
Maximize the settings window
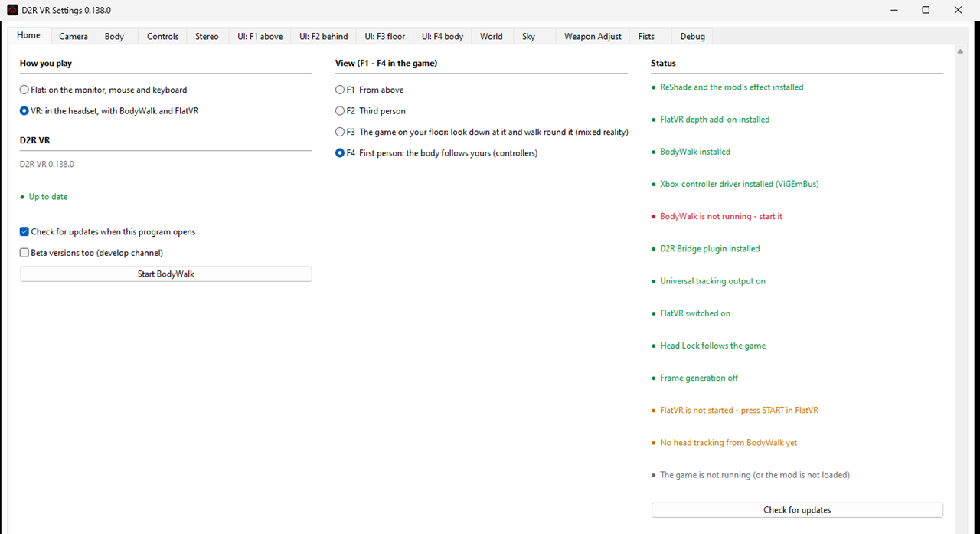(926, 10)
